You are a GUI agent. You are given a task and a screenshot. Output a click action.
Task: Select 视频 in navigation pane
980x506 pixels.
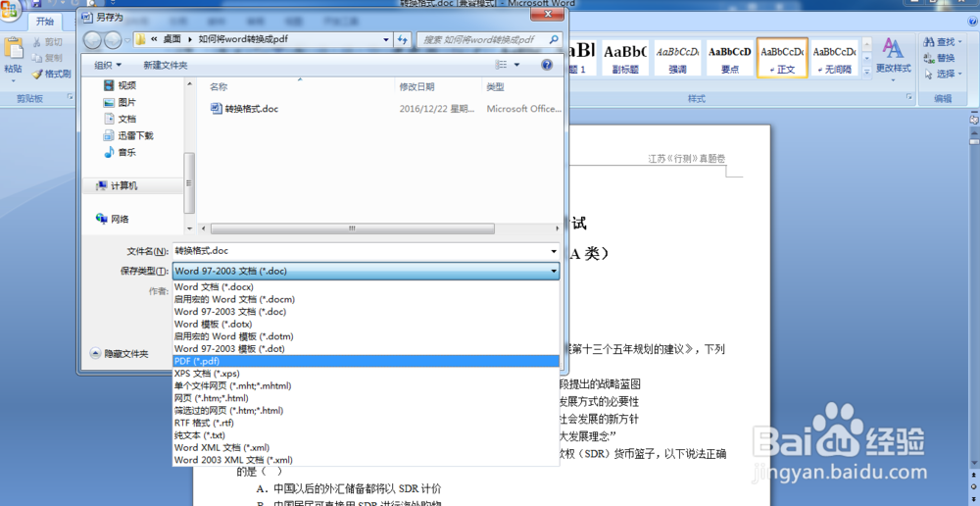(120, 85)
